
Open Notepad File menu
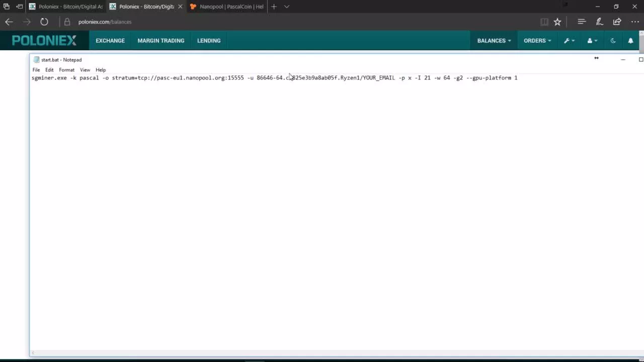(36, 70)
